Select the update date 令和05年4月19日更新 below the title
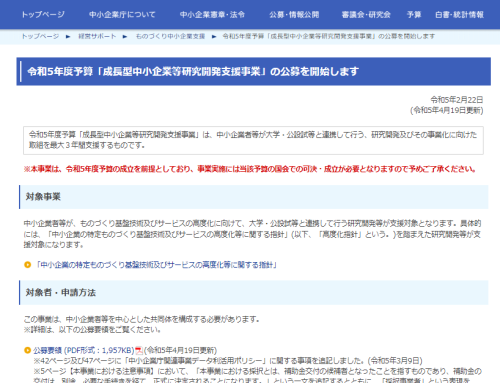 [x=447, y=110]
